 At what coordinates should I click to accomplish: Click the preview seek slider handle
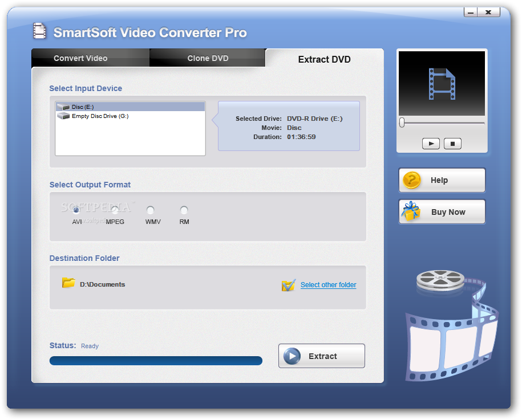[x=402, y=123]
